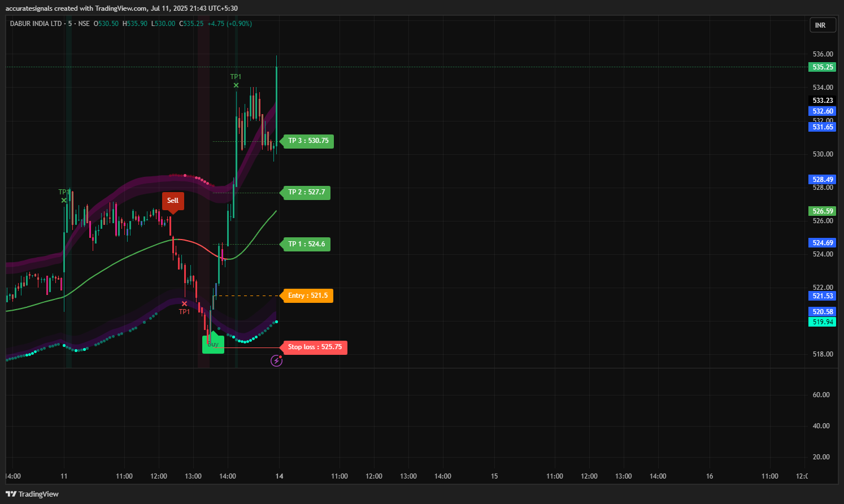Click the green 535.25 current price tag
This screenshot has width=844, height=504.
(822, 67)
